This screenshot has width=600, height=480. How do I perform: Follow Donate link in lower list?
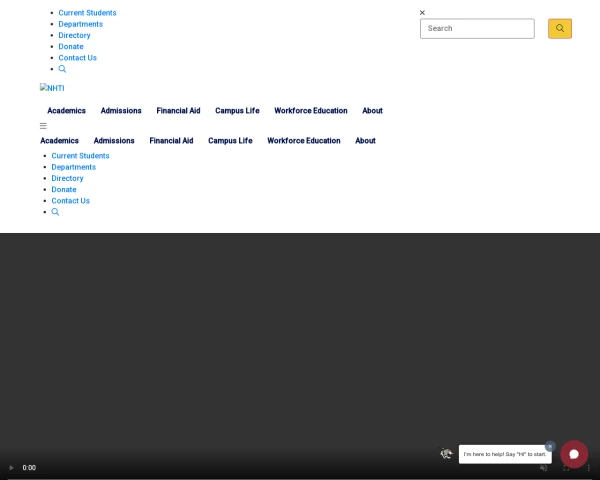click(x=64, y=189)
